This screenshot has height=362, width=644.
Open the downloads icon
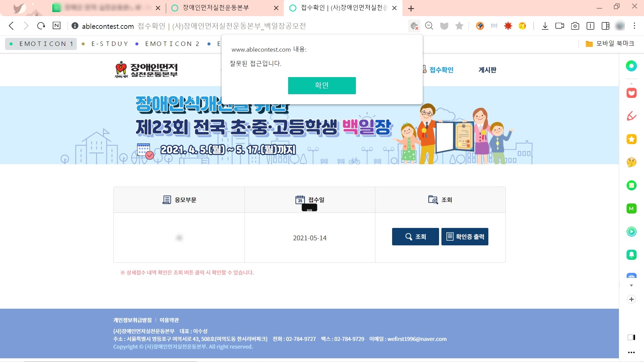coord(545,26)
